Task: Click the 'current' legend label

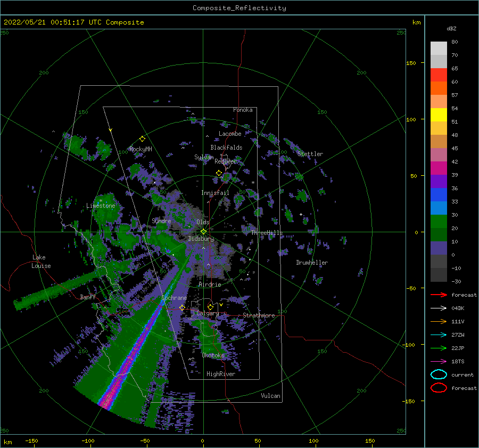Action: tap(462, 375)
